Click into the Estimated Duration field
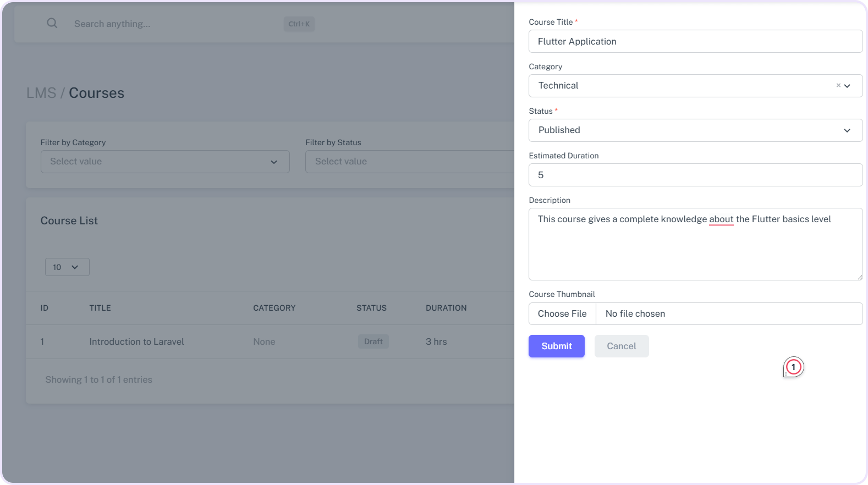Screen dimensions: 868x485 (695, 175)
